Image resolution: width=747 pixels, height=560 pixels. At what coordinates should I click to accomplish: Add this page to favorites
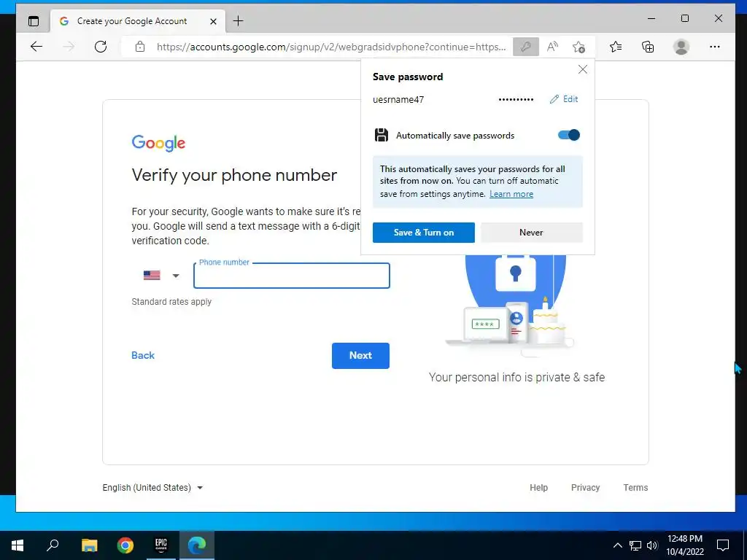[x=578, y=47]
